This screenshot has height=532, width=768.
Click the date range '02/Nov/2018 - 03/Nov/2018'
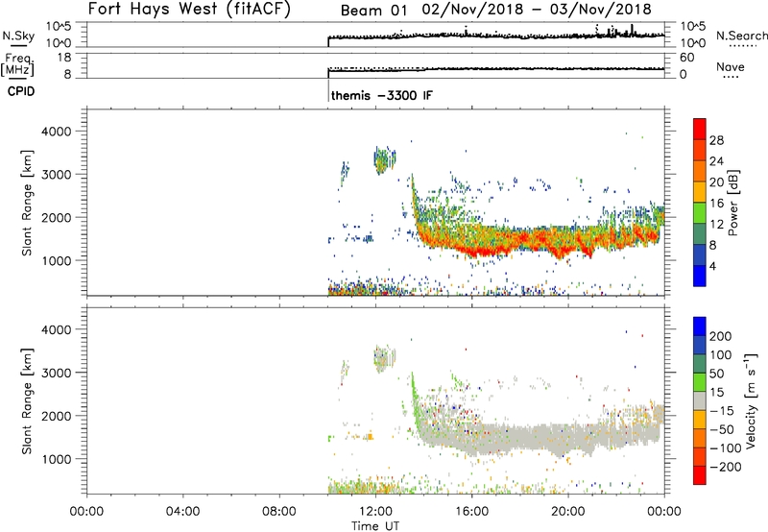(x=537, y=10)
